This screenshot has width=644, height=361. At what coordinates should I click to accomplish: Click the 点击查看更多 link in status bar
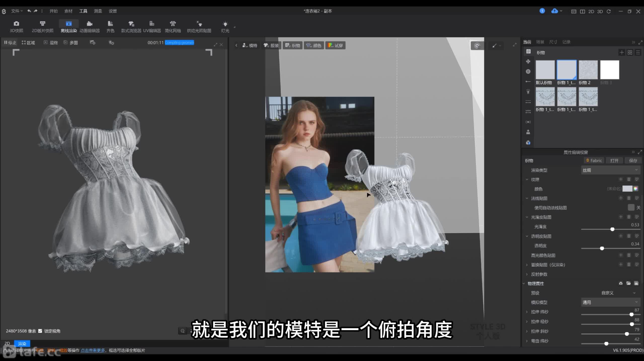click(93, 350)
